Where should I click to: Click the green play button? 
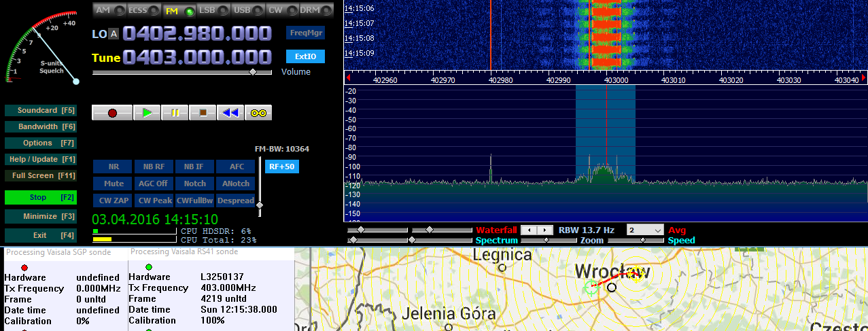pyautogui.click(x=147, y=113)
